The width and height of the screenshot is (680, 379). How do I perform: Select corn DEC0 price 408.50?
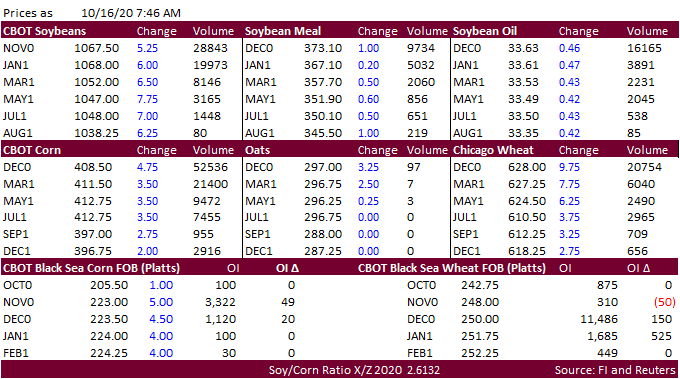(x=93, y=167)
